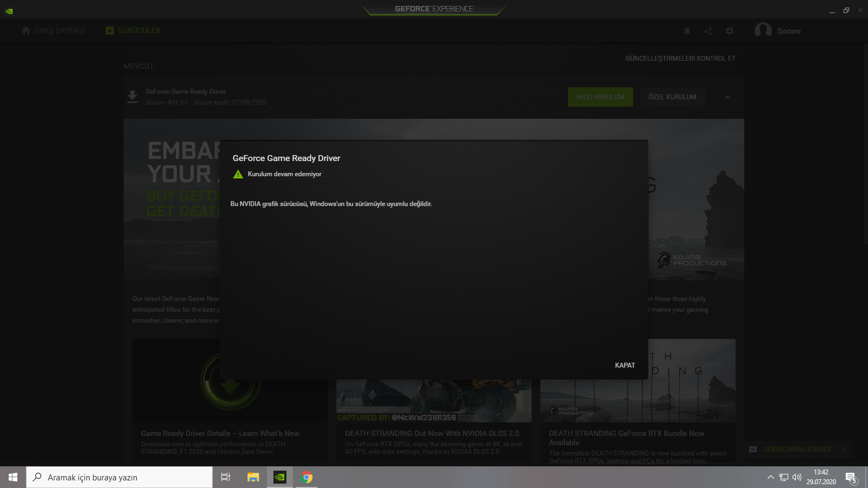868x488 pixels.
Task: Click the DEATH STRANDING bundle image thumbnail
Action: click(x=638, y=381)
